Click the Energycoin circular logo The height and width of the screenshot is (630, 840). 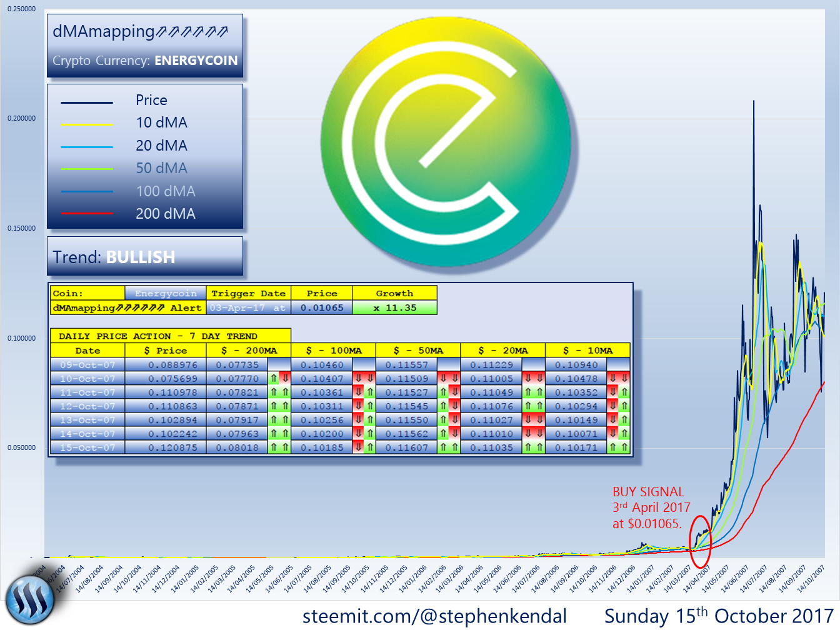(x=446, y=142)
